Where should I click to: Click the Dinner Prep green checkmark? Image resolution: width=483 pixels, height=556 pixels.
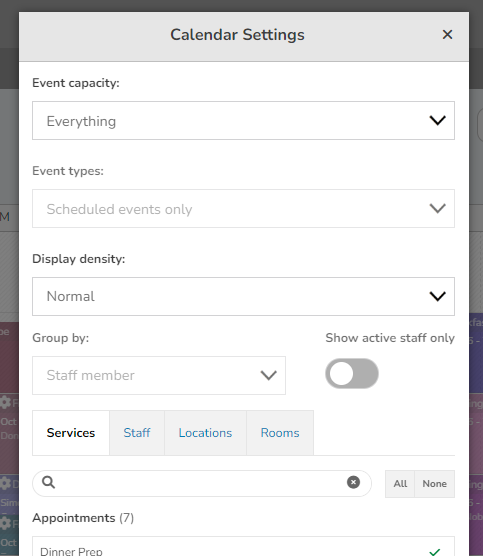435,552
